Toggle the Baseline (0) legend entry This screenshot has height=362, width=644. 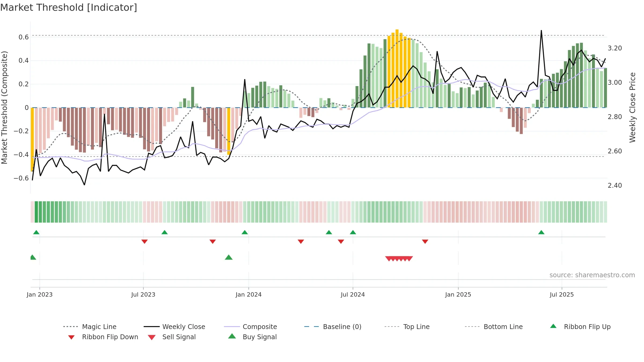click(333, 327)
